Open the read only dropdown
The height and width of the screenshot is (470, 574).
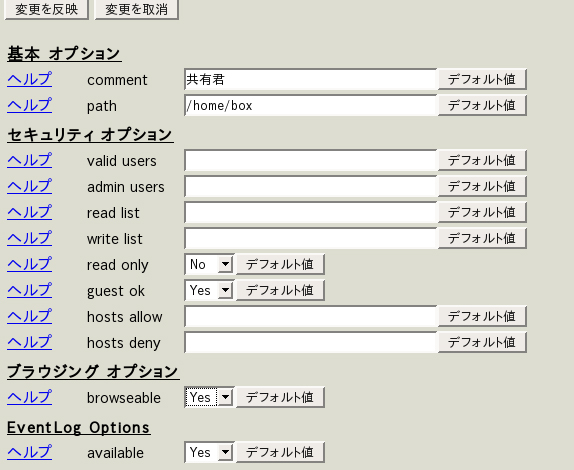click(209, 264)
